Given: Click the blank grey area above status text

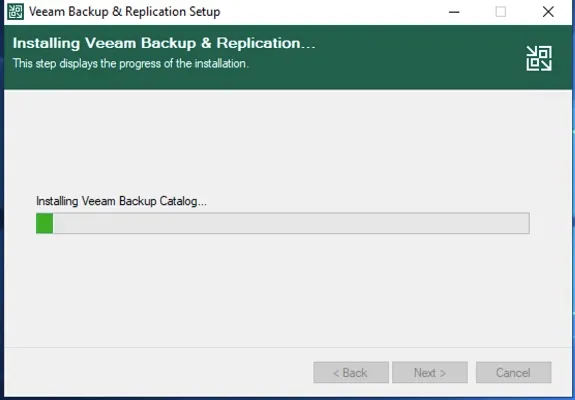Looking at the screenshot, I should tap(286, 139).
